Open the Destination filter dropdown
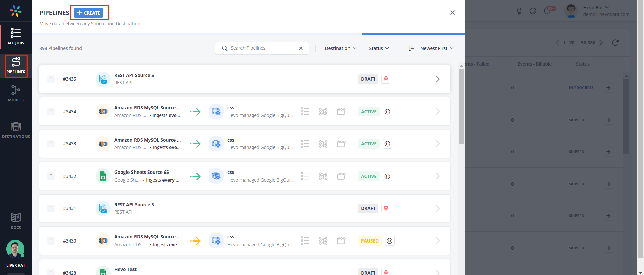Viewport: 644px width, 275px height. point(340,48)
